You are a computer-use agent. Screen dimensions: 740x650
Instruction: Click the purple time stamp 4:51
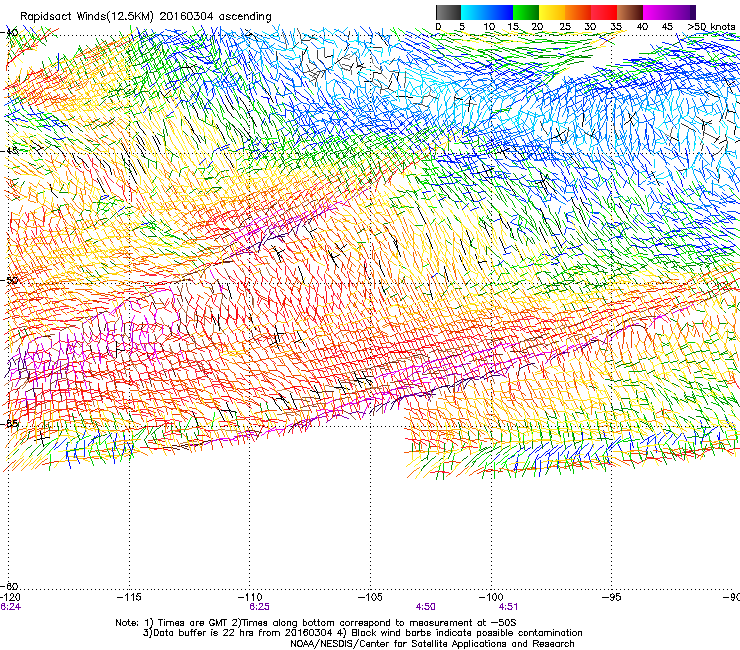click(x=508, y=607)
